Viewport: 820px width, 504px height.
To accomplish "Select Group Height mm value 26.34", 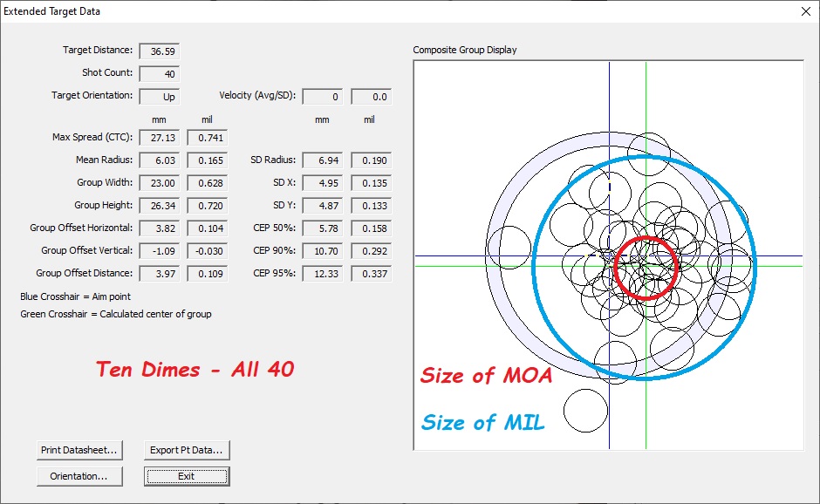I will pos(160,206).
